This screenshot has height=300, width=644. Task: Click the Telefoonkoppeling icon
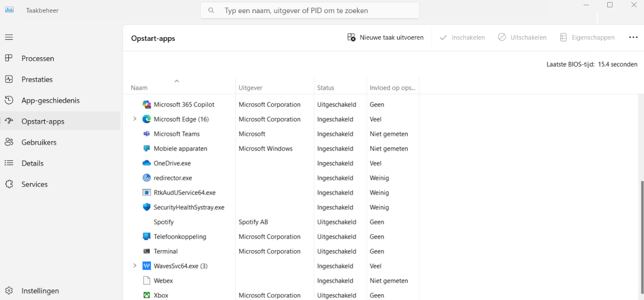(147, 237)
